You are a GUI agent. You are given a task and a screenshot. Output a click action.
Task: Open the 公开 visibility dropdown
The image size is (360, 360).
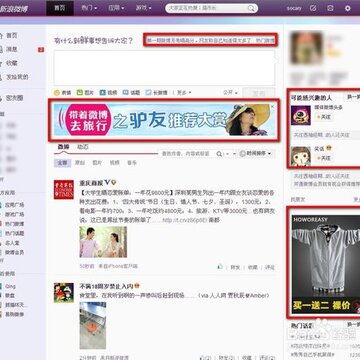tap(230, 93)
